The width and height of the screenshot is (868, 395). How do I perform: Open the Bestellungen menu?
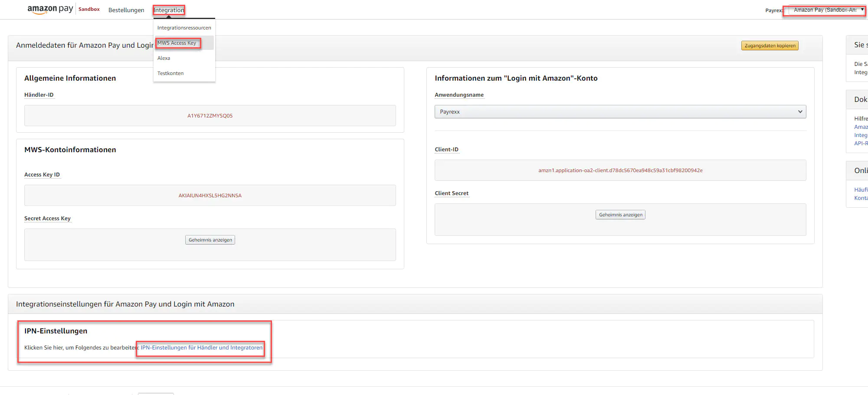pyautogui.click(x=126, y=10)
